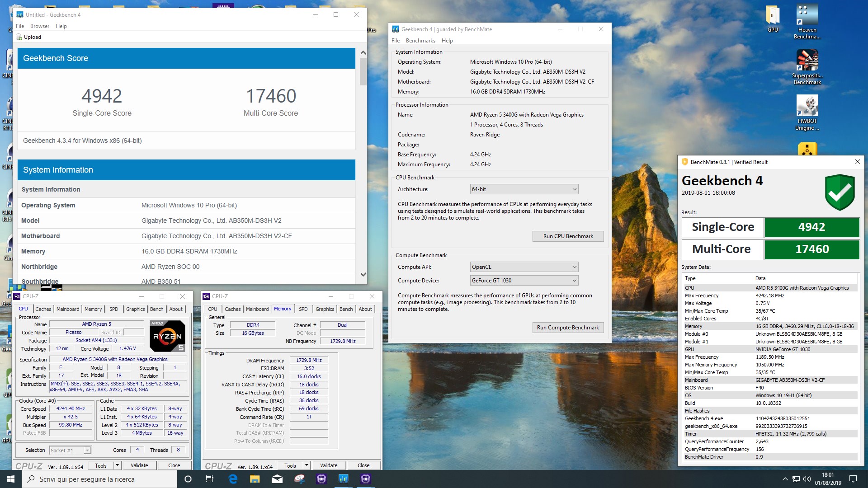This screenshot has width=868, height=488.
Task: Select the green 17460 Multi-Core result in BenchMate
Action: pos(812,249)
